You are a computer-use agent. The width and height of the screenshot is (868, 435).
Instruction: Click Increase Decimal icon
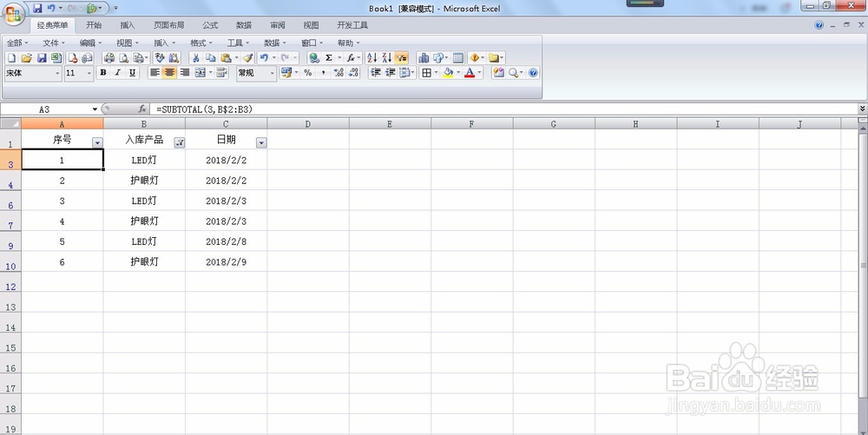click(339, 73)
